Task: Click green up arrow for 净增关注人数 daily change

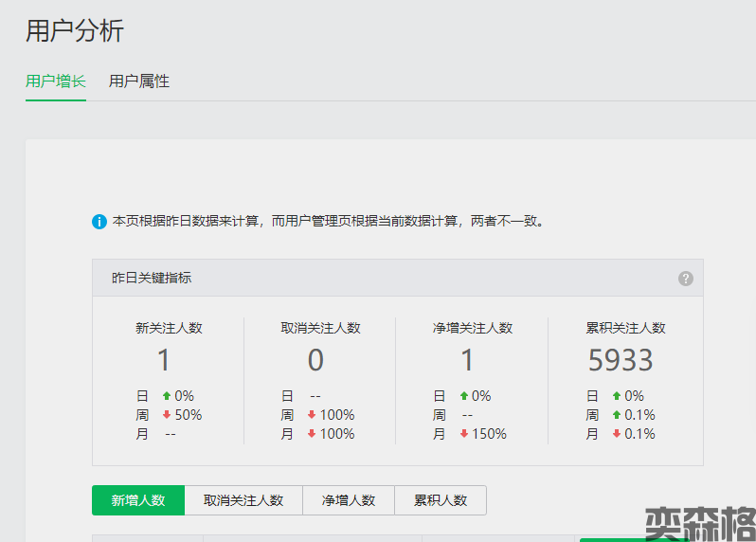Action: pos(464,396)
